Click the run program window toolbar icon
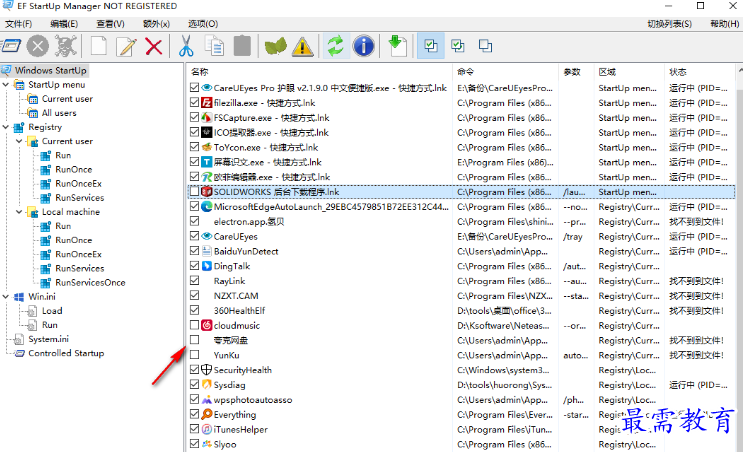Screen dimensions: 743x452 [11, 46]
